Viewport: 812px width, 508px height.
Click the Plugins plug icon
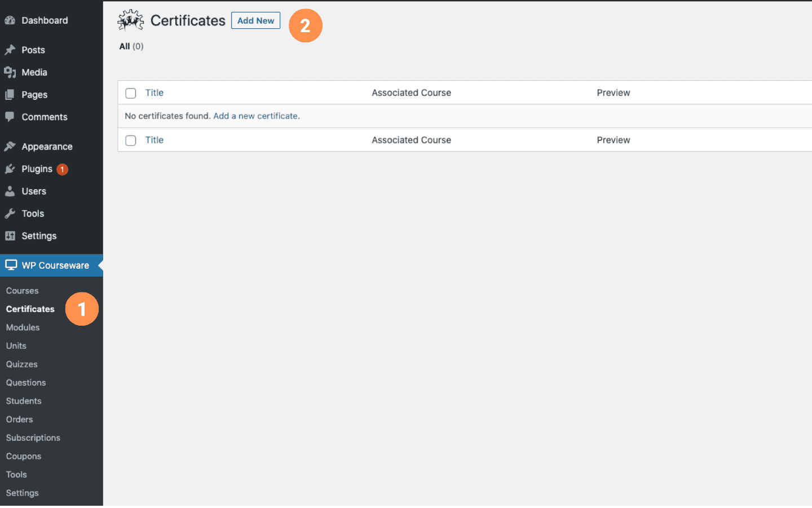10,169
